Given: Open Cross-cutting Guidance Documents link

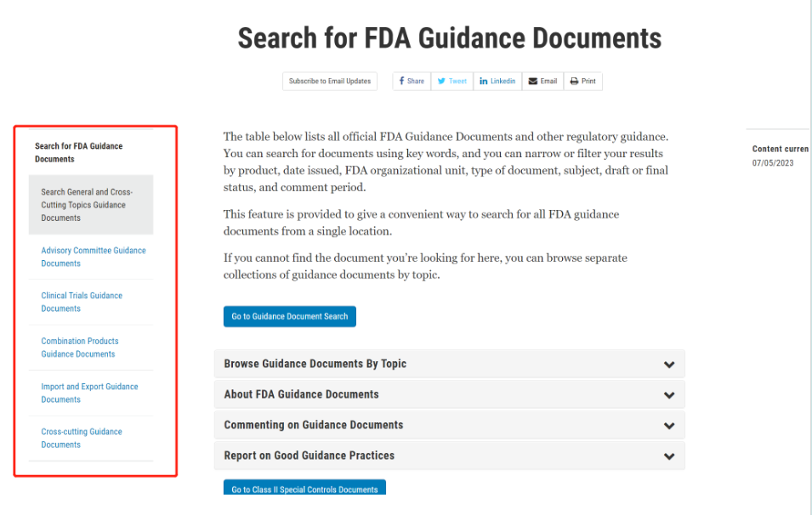Looking at the screenshot, I should 82,438.
